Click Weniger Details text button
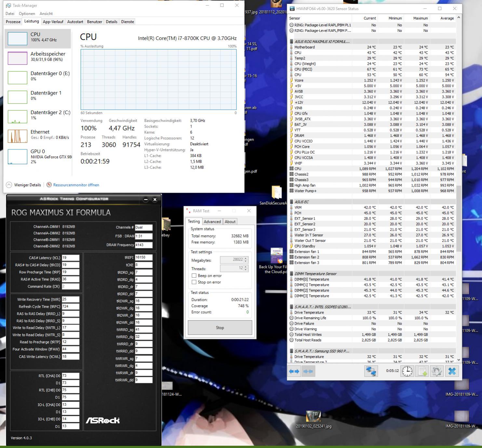 (x=28, y=185)
